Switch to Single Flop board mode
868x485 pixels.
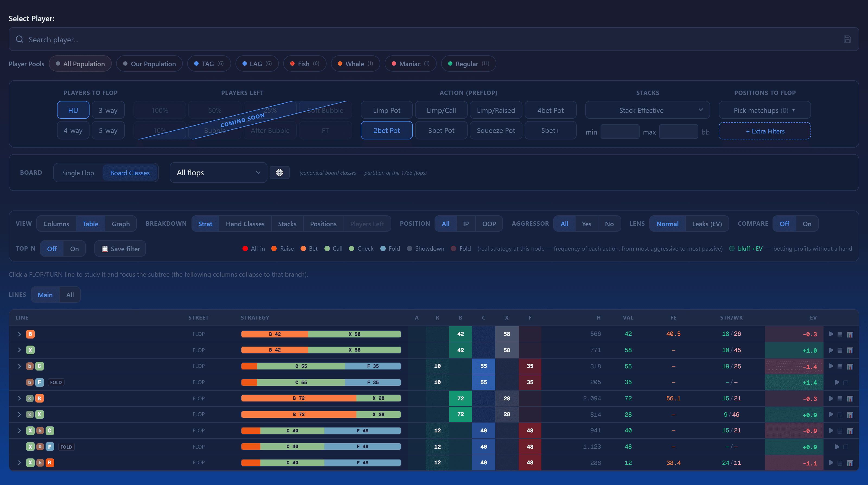[x=78, y=173]
